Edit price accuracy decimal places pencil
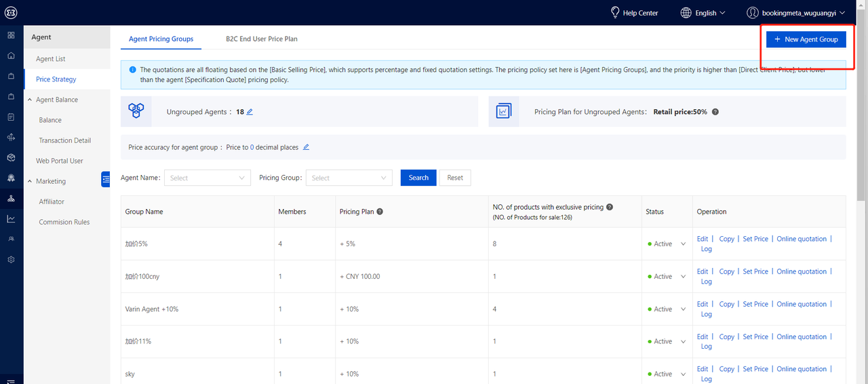Image resolution: width=868 pixels, height=384 pixels. 306,147
